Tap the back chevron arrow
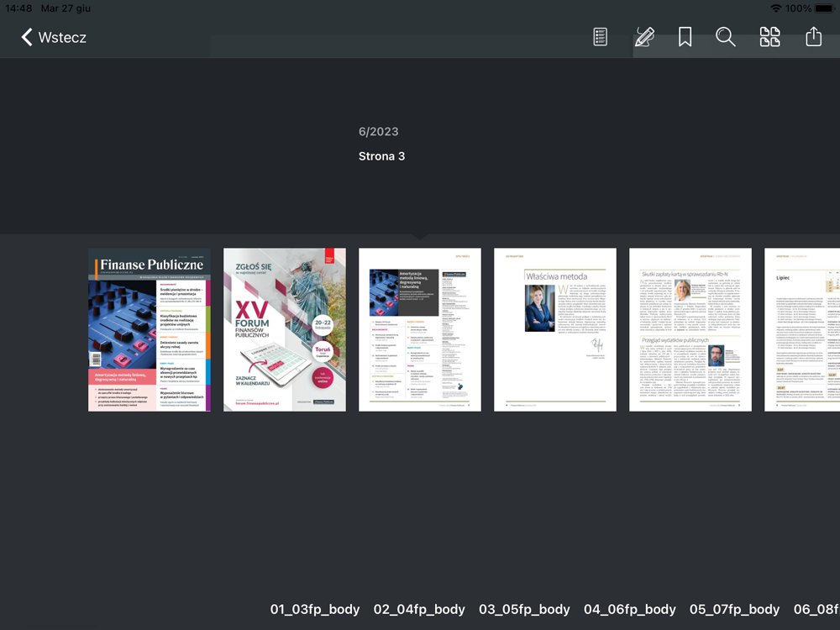The height and width of the screenshot is (630, 840). point(27,37)
